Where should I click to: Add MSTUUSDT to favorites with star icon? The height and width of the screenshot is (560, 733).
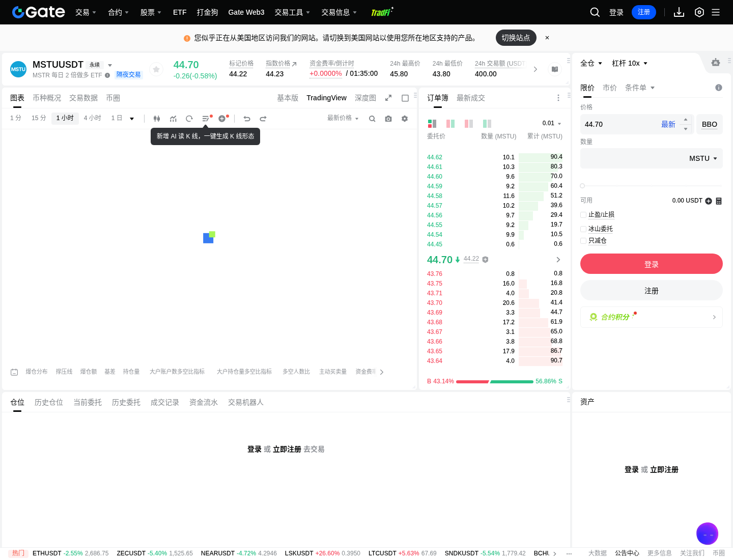pyautogui.click(x=156, y=69)
